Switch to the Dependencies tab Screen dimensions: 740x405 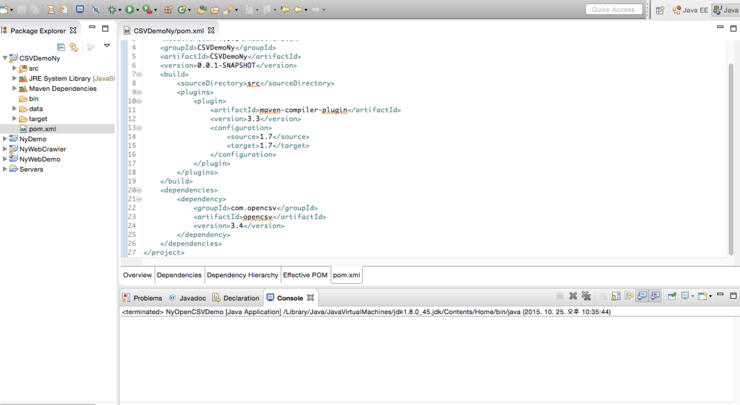179,275
